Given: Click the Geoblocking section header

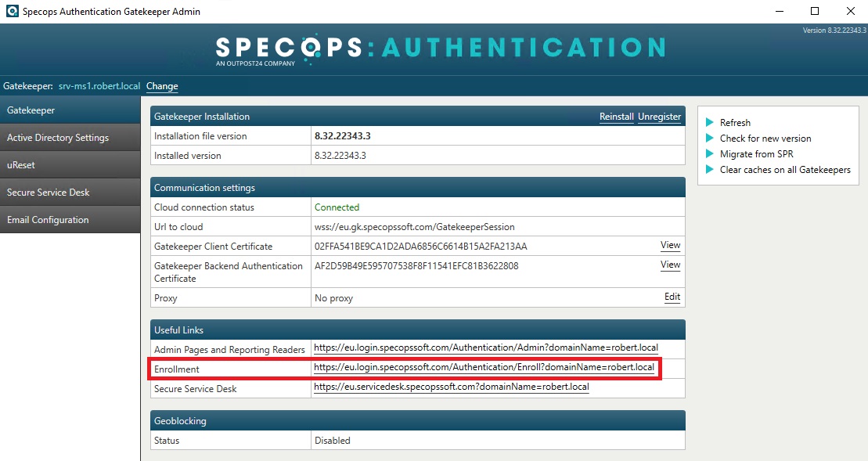Looking at the screenshot, I should tap(418, 420).
